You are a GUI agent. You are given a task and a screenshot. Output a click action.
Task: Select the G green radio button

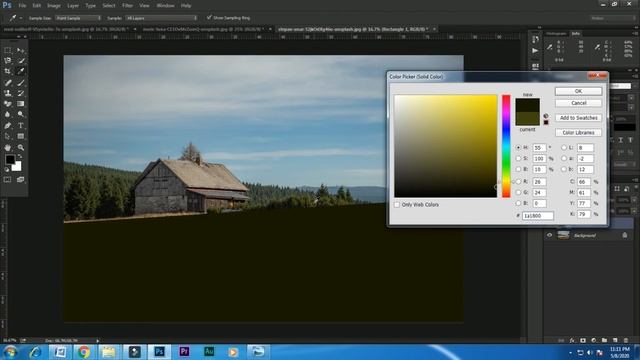pos(518,192)
